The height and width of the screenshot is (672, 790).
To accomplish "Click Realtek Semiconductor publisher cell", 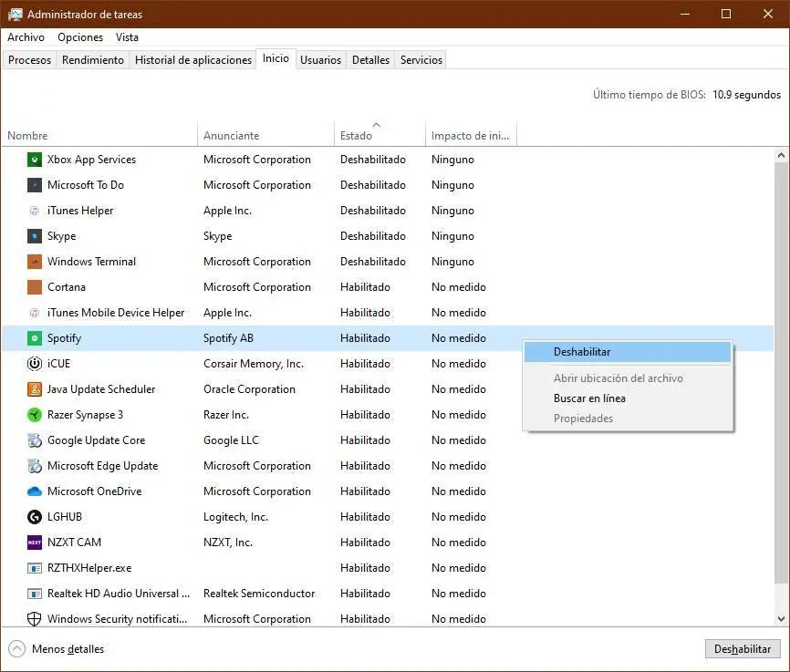I will point(259,594).
